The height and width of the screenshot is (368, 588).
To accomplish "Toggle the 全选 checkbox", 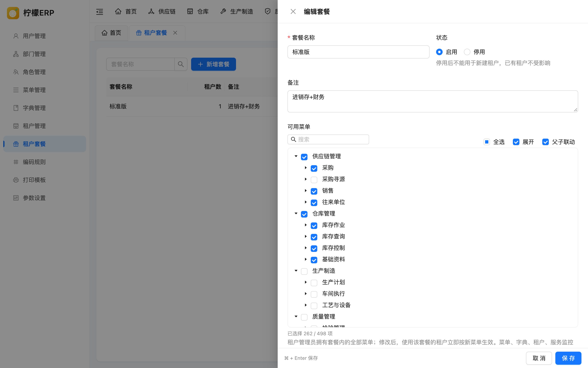I will (x=487, y=142).
